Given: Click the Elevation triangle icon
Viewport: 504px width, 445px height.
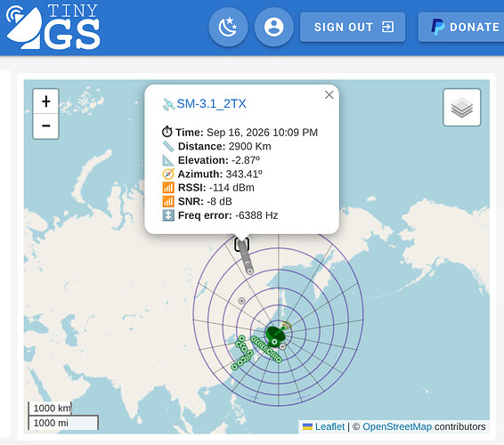Looking at the screenshot, I should [168, 160].
